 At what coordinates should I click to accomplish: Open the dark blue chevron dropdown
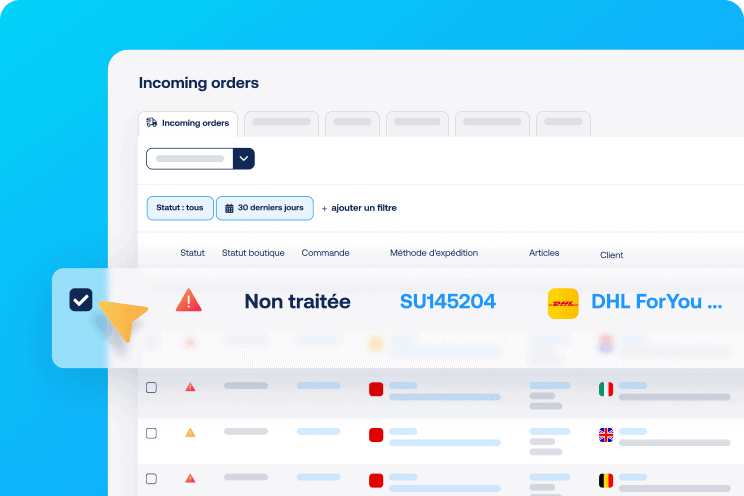(244, 158)
